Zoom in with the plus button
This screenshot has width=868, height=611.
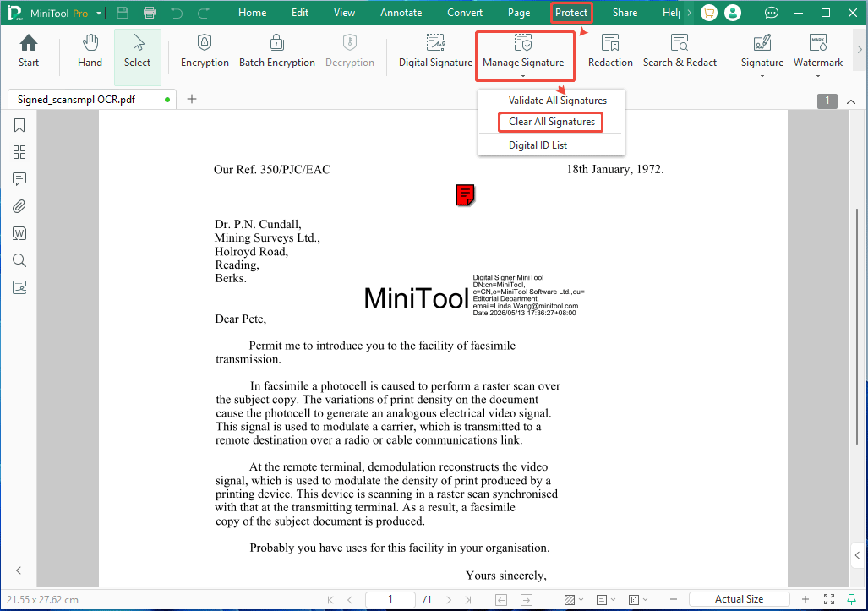pos(805,599)
